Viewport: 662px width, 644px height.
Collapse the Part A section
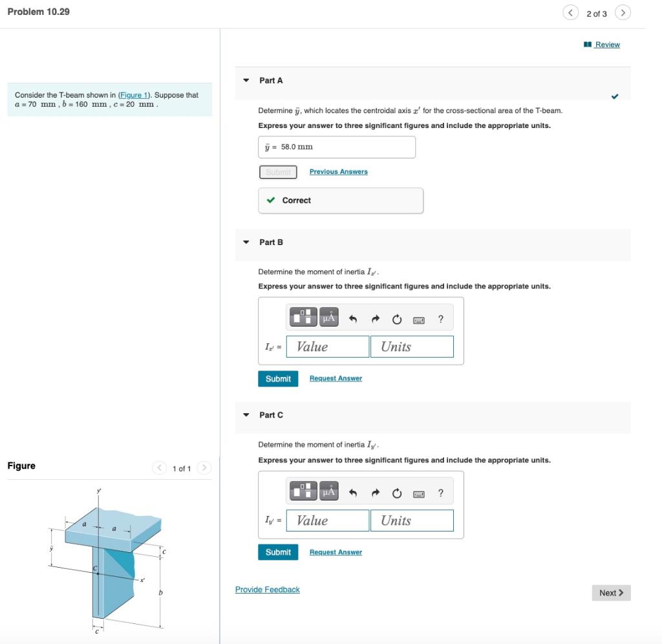click(x=246, y=80)
